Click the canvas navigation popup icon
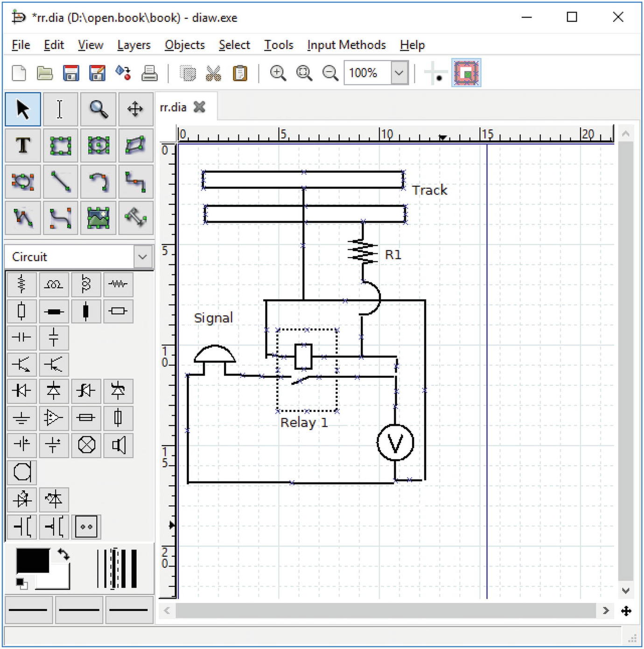Screen dimensions: 644x649 point(626,611)
